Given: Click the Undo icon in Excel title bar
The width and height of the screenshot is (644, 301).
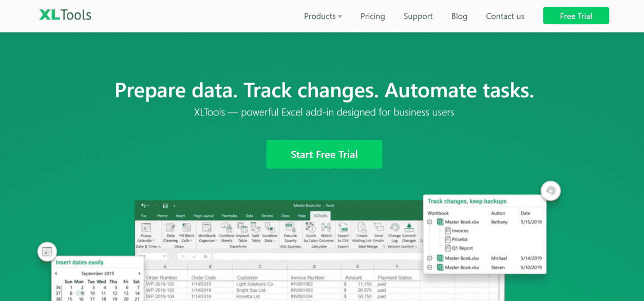Looking at the screenshot, I should pyautogui.click(x=143, y=206).
